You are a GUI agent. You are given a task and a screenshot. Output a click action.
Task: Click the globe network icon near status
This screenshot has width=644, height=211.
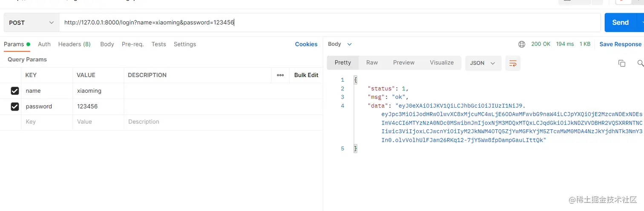[522, 44]
